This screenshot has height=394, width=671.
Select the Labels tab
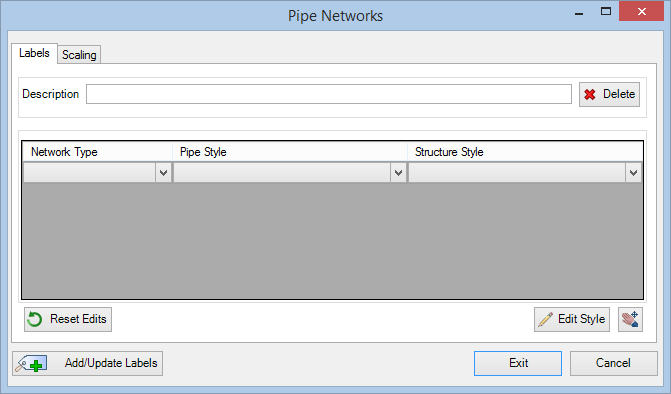tap(34, 53)
